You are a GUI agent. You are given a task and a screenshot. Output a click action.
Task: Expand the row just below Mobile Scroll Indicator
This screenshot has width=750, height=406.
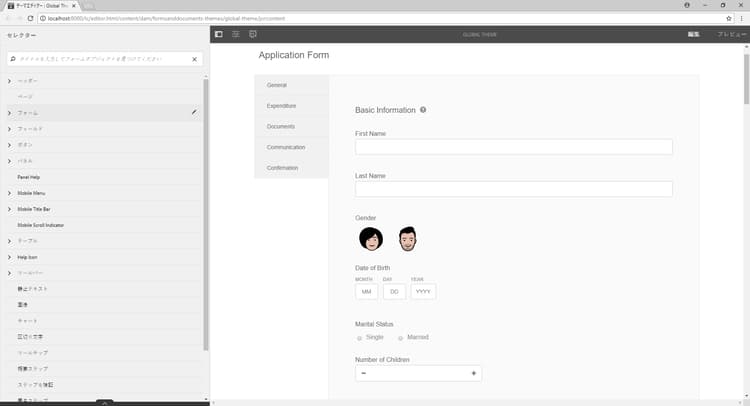(x=9, y=241)
